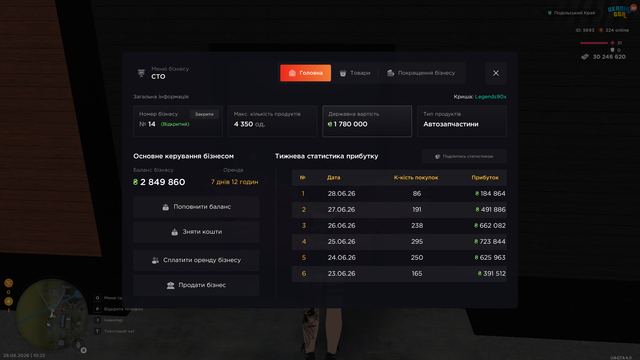This screenshot has height=360, width=640.
Task: Click Сплатити оренду бізнесу button
Action: click(x=196, y=260)
